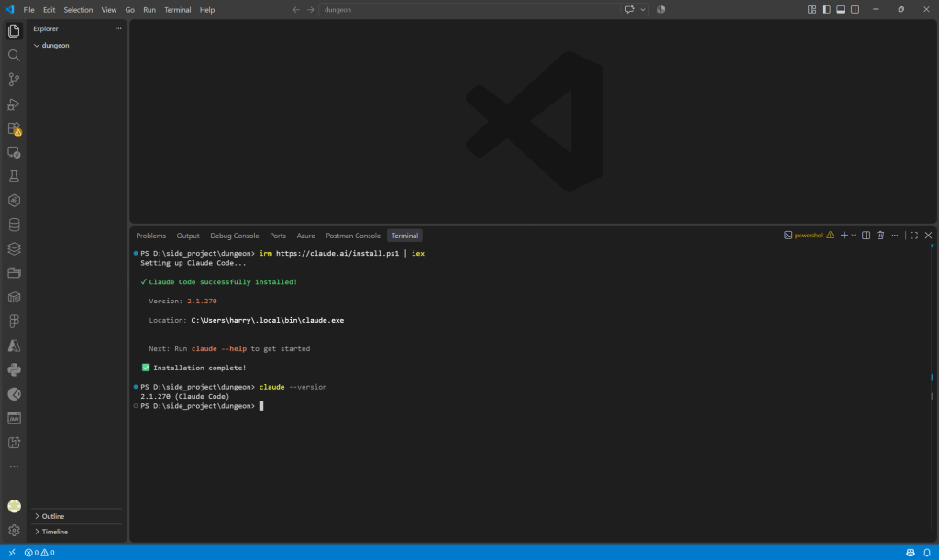The image size is (939, 560).
Task: Select the powershell terminal label
Action: 809,236
